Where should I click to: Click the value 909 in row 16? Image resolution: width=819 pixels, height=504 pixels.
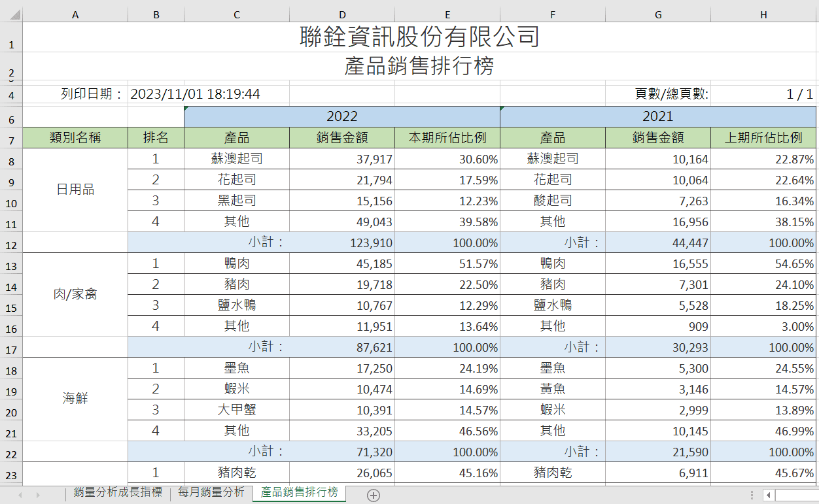[658, 326]
